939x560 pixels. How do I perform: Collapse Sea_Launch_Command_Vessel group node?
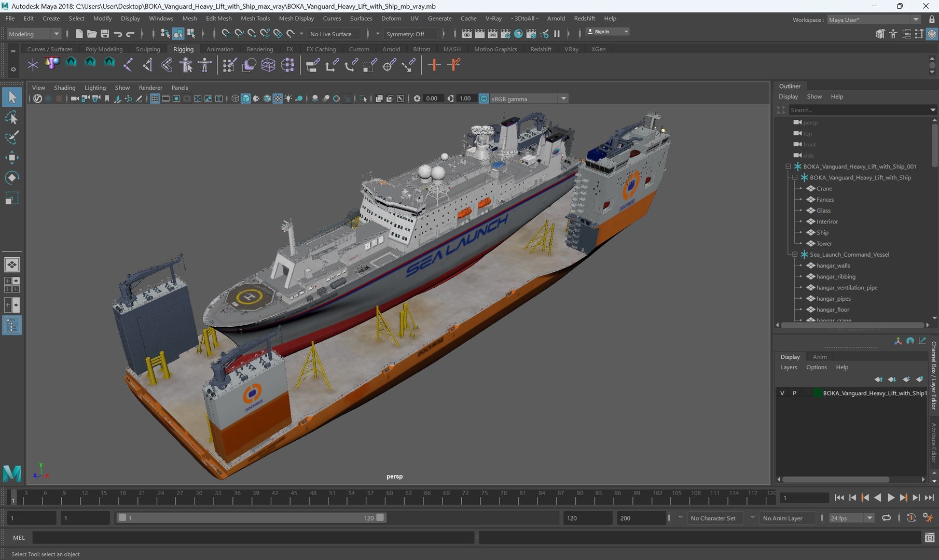[x=795, y=255]
